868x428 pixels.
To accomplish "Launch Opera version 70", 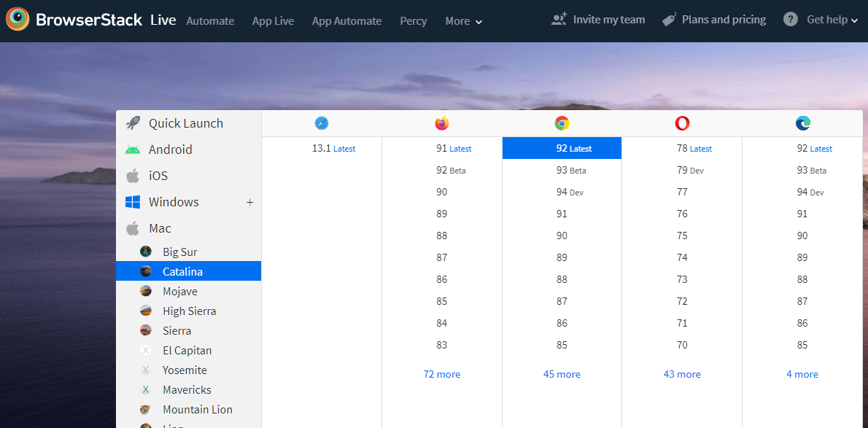I will (x=682, y=345).
